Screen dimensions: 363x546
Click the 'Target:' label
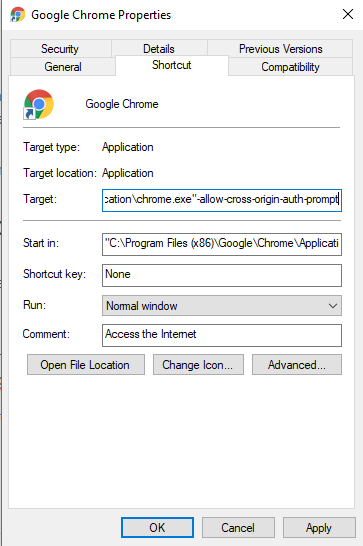coord(40,199)
